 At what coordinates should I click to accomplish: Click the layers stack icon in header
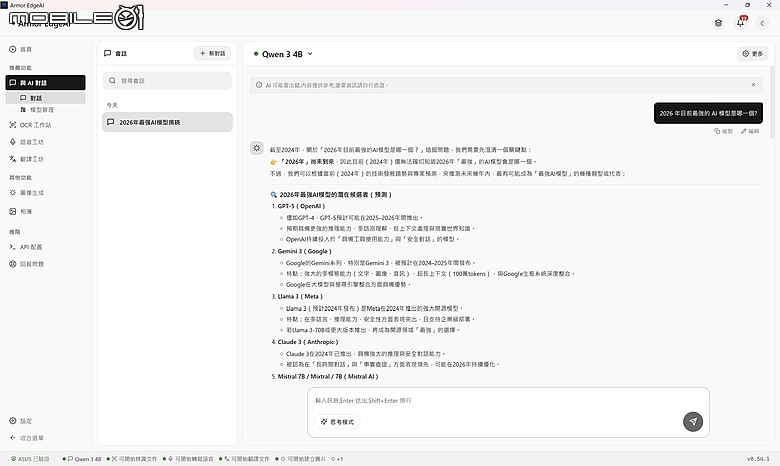(718, 23)
